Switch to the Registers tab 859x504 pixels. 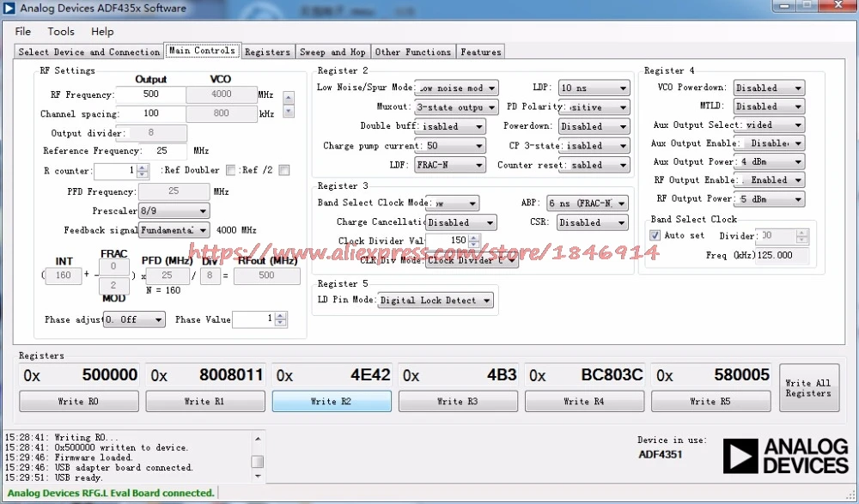[267, 52]
